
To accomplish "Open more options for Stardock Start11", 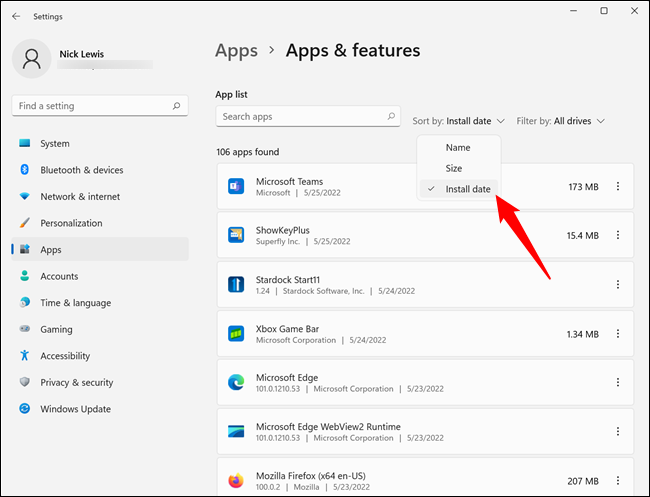I will (618, 284).
